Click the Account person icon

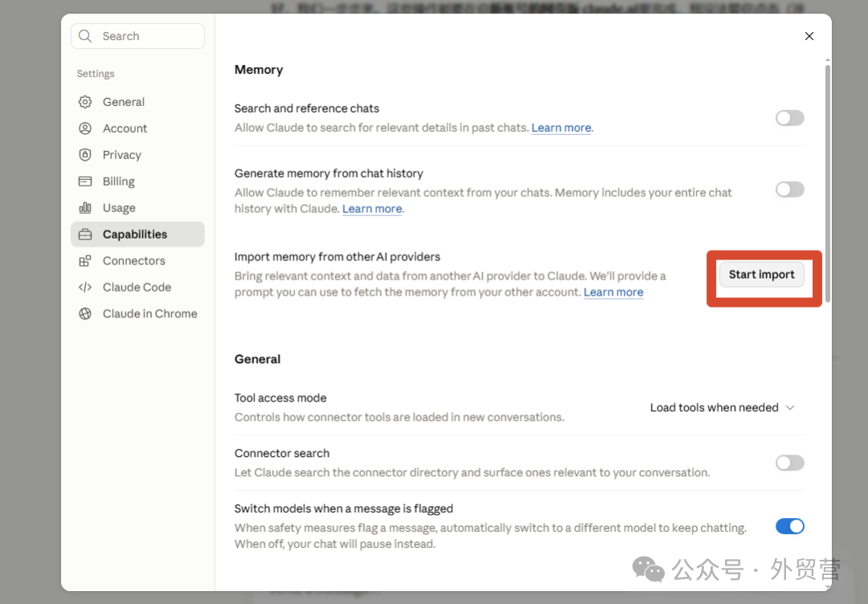[85, 129]
